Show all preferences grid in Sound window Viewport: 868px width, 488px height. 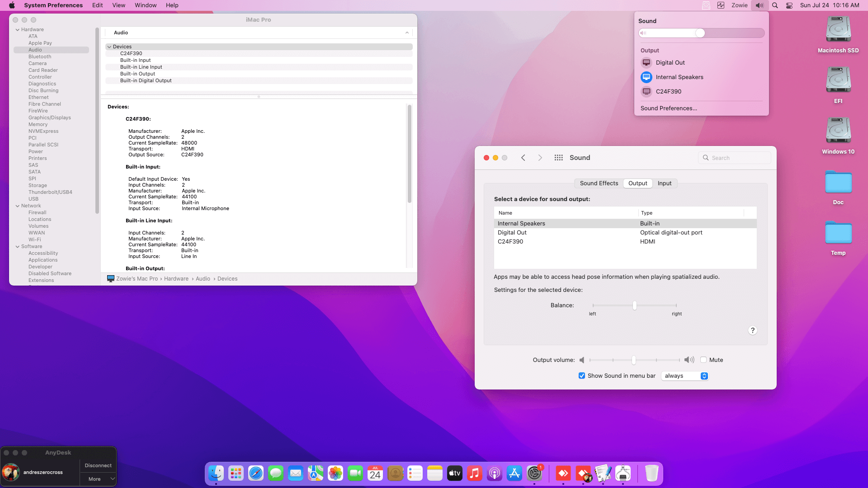pyautogui.click(x=559, y=158)
